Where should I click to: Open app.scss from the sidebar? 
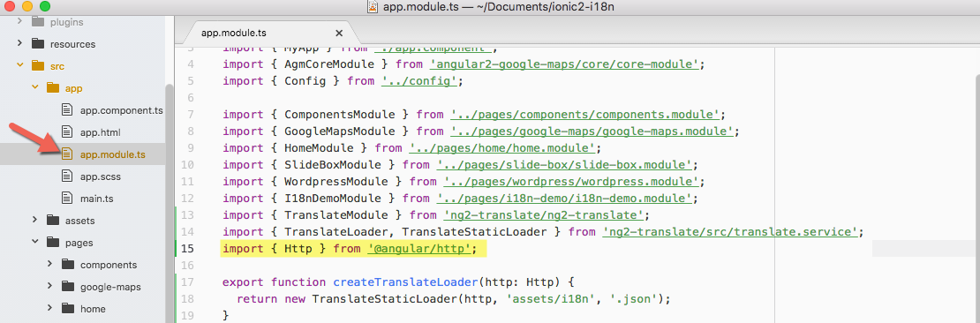pyautogui.click(x=100, y=177)
